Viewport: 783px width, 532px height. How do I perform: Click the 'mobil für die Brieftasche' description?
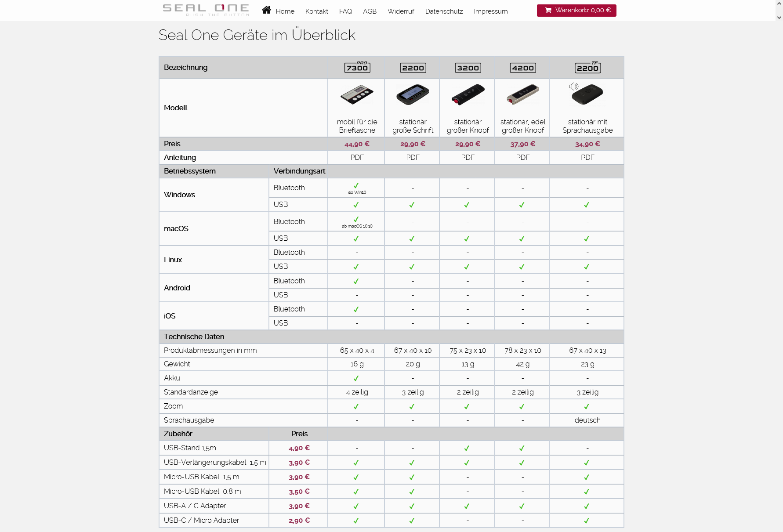(357, 126)
